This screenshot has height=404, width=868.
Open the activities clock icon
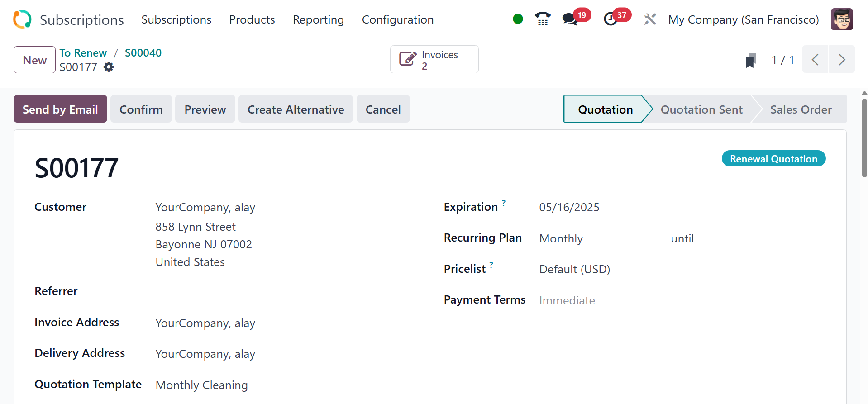point(610,19)
